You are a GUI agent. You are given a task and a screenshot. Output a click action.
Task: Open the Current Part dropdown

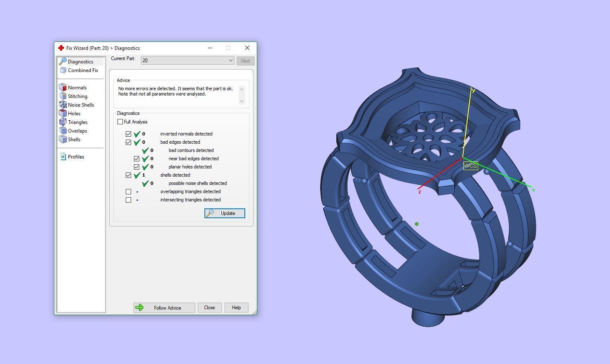pyautogui.click(x=188, y=61)
